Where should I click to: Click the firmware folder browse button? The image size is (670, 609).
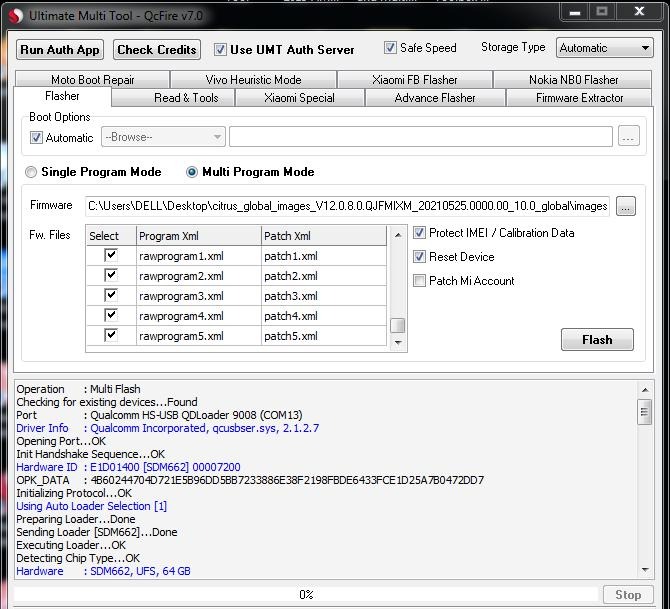coord(625,206)
